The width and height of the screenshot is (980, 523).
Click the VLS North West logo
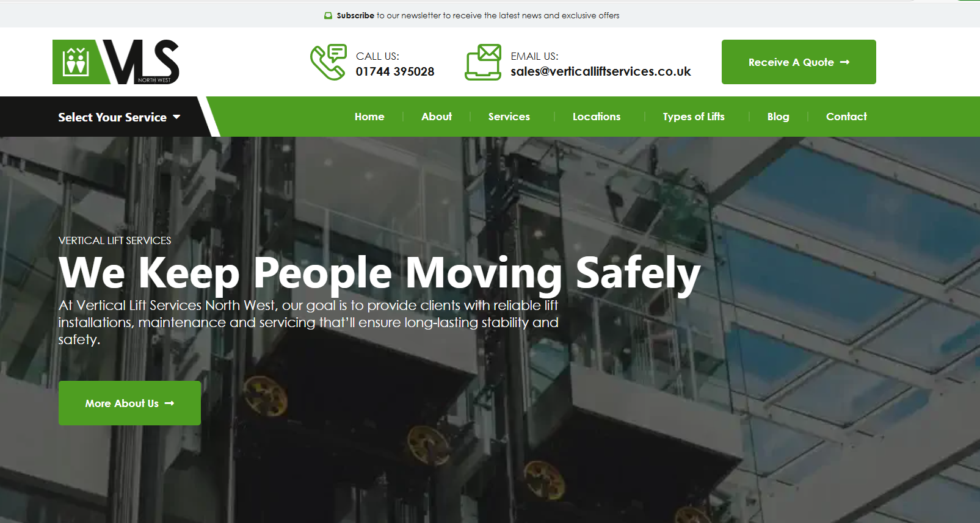click(116, 62)
